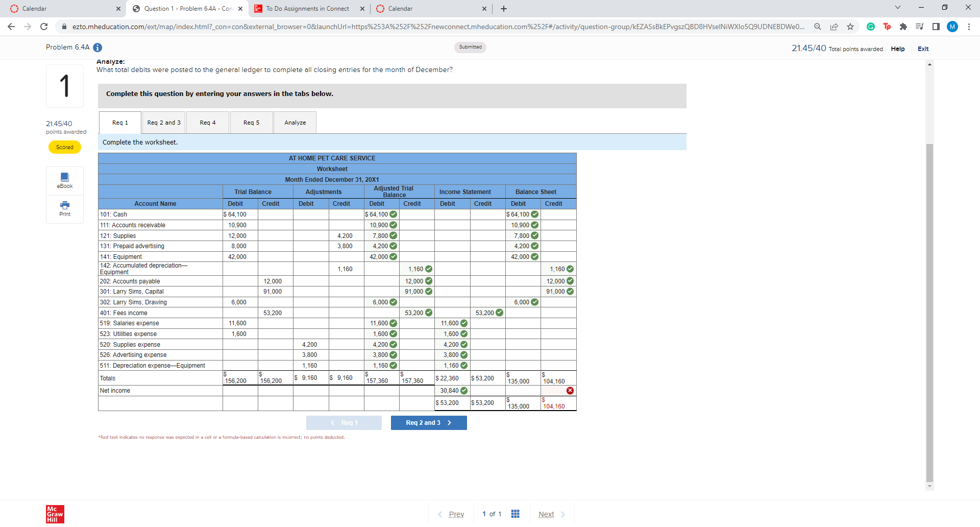The image size is (980, 527).
Task: Click the empty Net income balance sheet credit cell
Action: click(x=558, y=391)
